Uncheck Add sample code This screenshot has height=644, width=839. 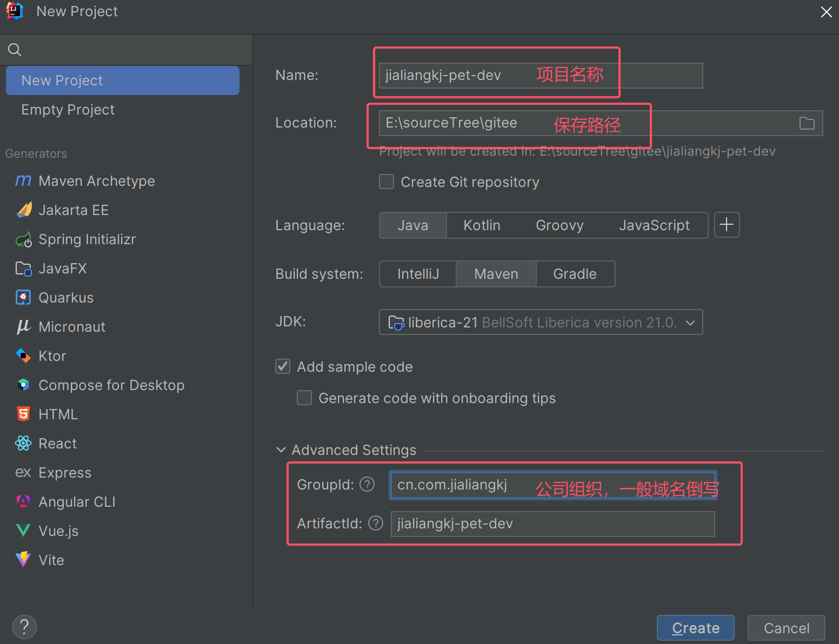[283, 366]
